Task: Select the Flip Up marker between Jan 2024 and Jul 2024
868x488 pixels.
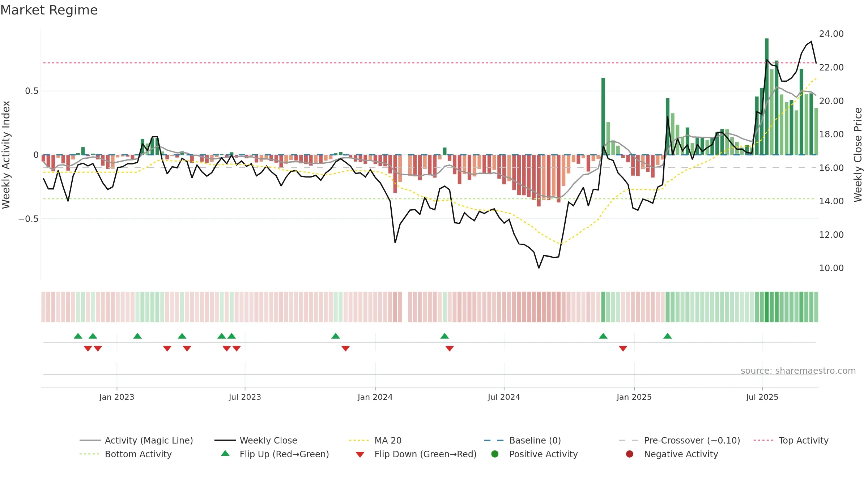Action: tap(445, 336)
